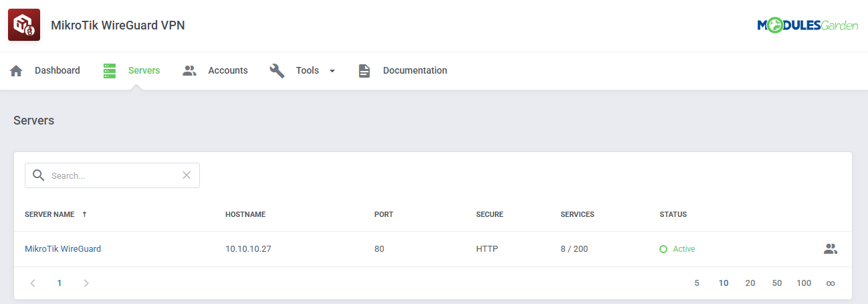Click the Servers page heading

click(33, 121)
